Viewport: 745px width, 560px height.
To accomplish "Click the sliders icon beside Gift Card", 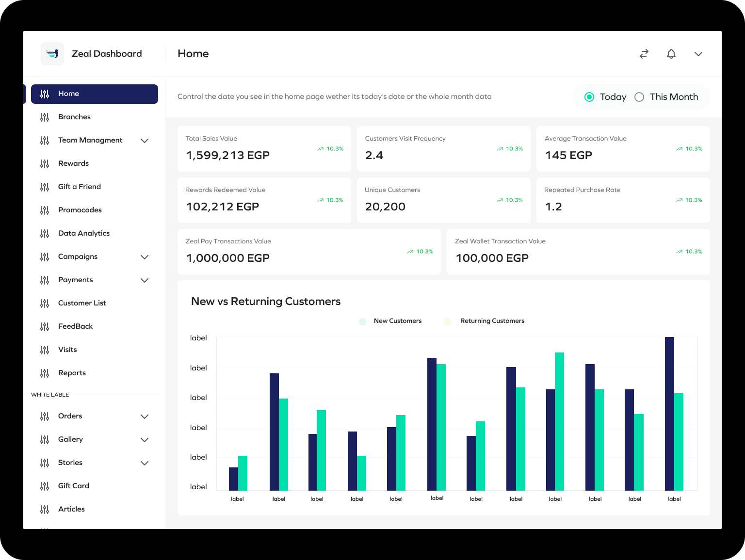I will tap(45, 486).
